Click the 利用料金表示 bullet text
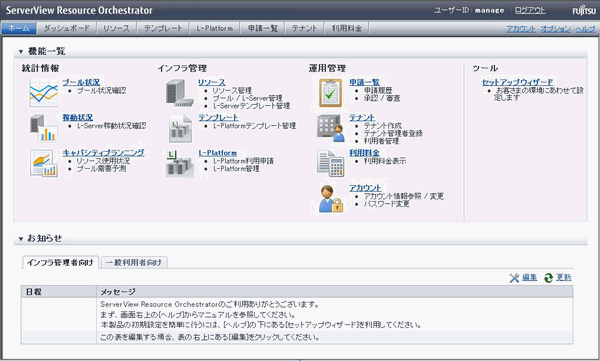 (385, 161)
